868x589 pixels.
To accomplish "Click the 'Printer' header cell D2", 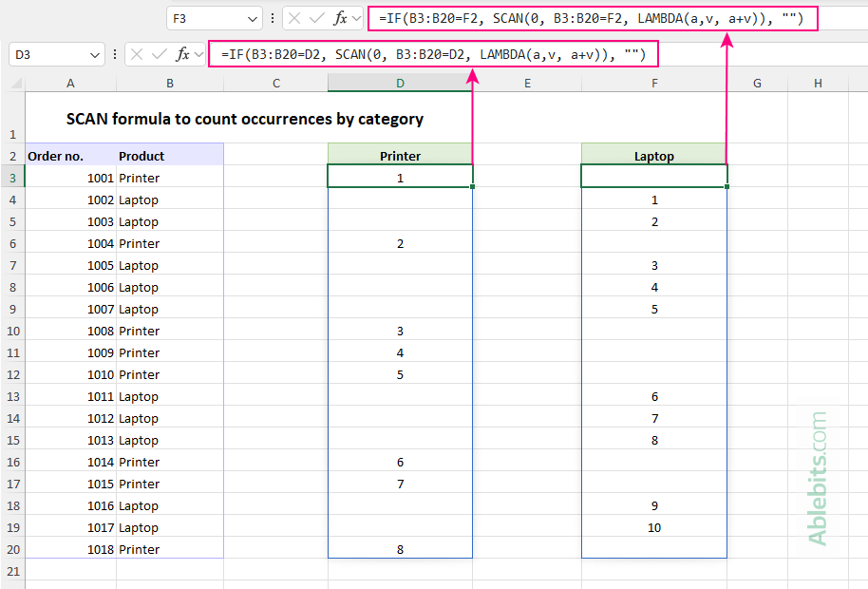I will [x=400, y=156].
